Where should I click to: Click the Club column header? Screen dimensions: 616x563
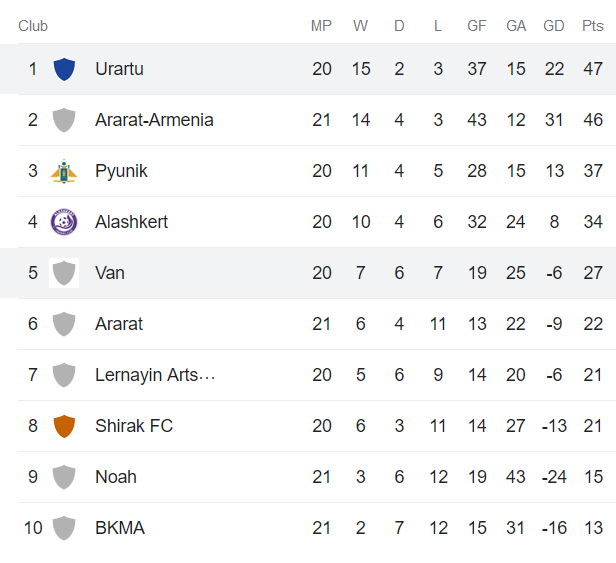tap(33, 26)
